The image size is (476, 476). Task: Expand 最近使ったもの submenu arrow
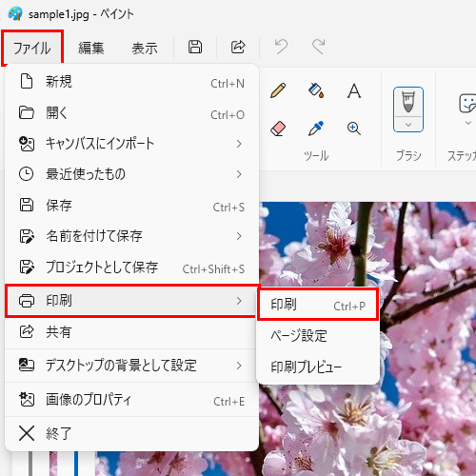tap(239, 174)
